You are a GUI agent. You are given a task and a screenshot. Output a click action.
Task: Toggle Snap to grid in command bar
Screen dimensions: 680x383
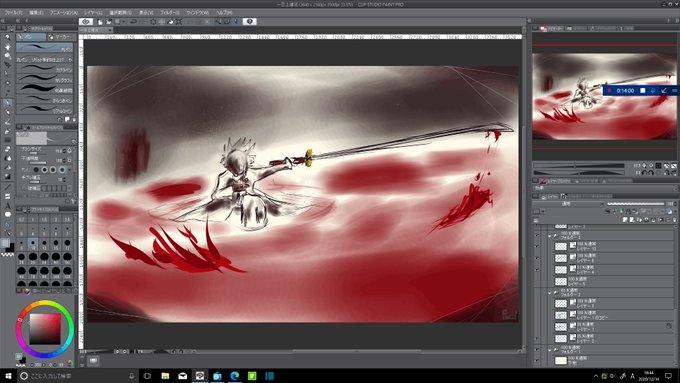235,22
